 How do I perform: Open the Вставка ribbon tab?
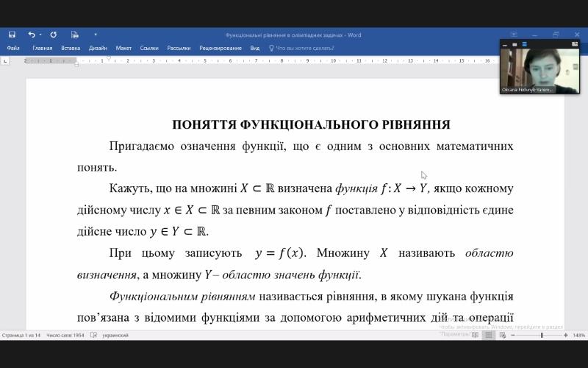(x=71, y=48)
